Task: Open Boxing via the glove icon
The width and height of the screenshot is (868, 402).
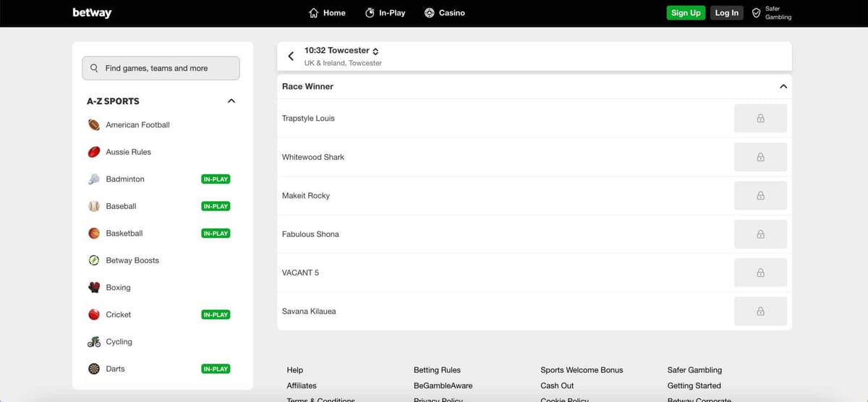Action: (94, 288)
